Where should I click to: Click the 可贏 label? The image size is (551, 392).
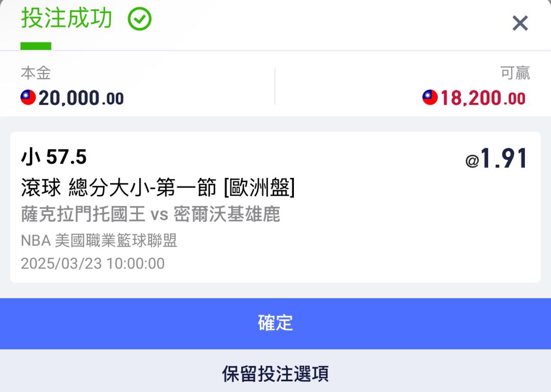(515, 73)
